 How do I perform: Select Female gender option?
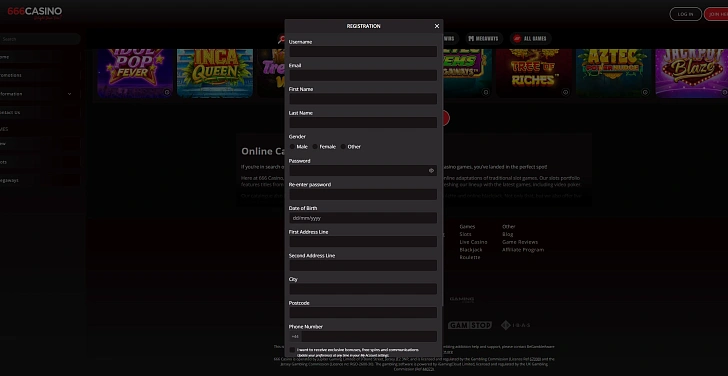point(315,147)
